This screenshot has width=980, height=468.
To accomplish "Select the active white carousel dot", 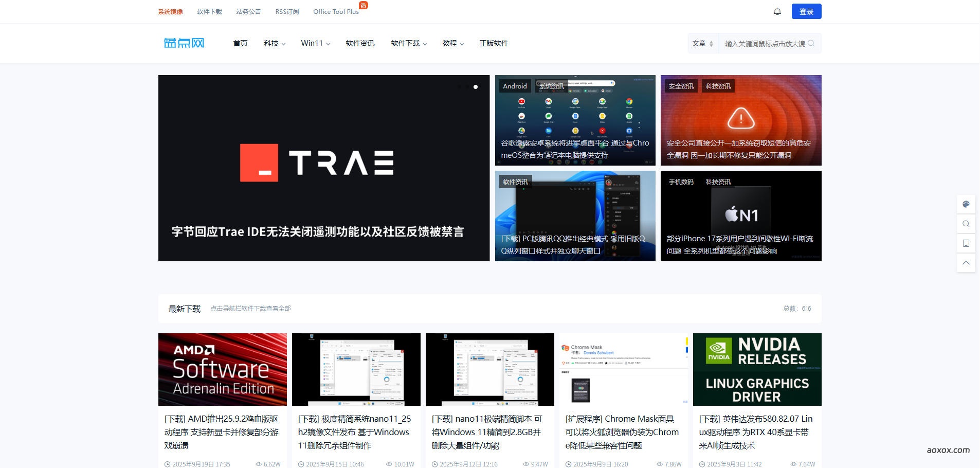I will [x=476, y=87].
